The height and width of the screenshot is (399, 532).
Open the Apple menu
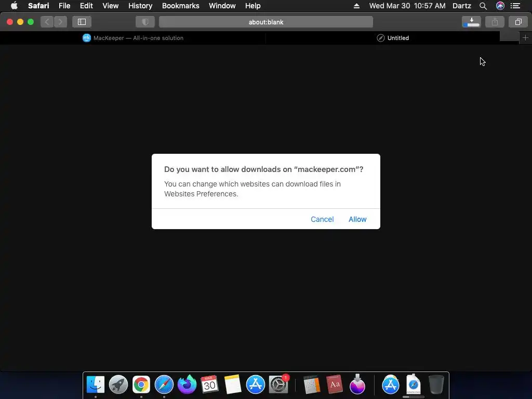tap(14, 6)
